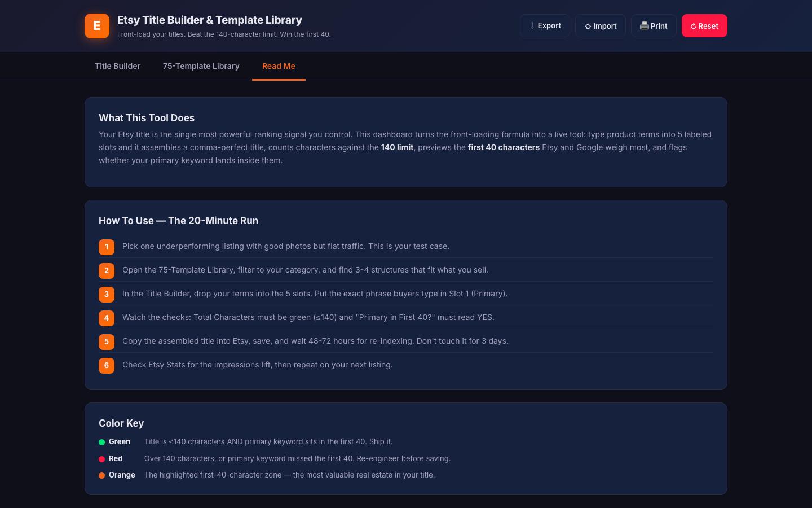This screenshot has height=508, width=812.
Task: Click the "Open the 75-Template Library" step text
Action: pos(305,270)
